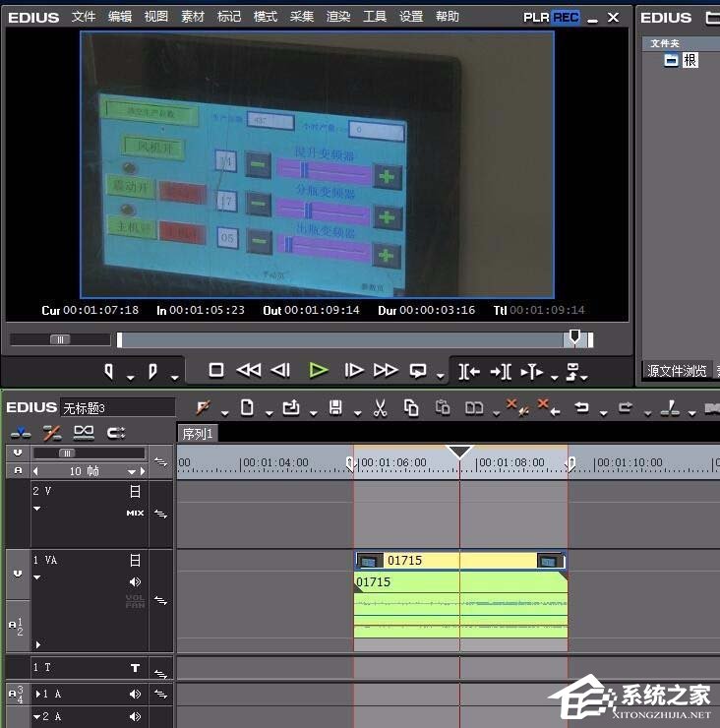Toggle loop playback icon
The image size is (720, 728).
tap(418, 371)
